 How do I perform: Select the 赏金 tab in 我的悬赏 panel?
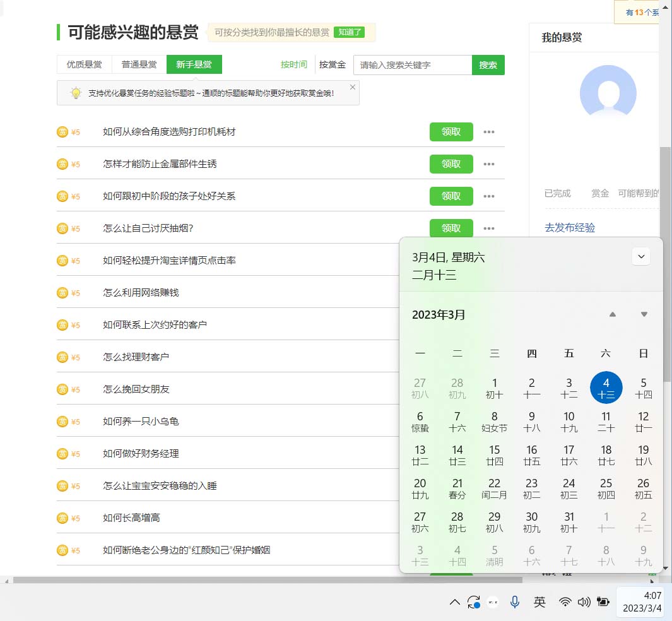click(599, 193)
